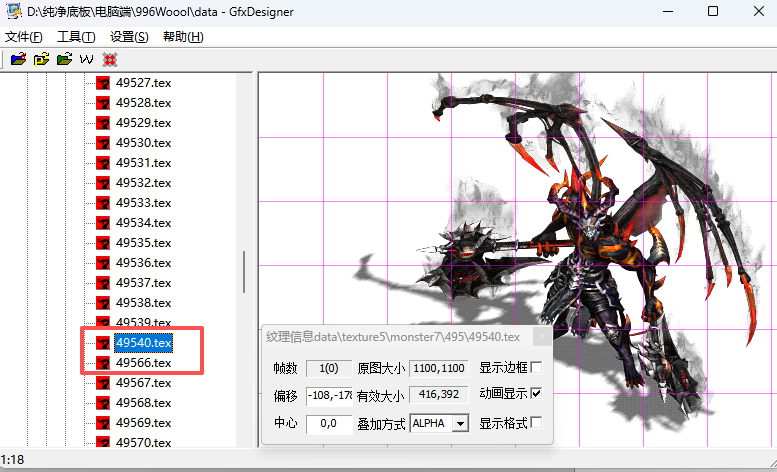Click the red icon beside 49531.tex
Image resolution: width=777 pixels, height=472 pixels.
(x=103, y=163)
